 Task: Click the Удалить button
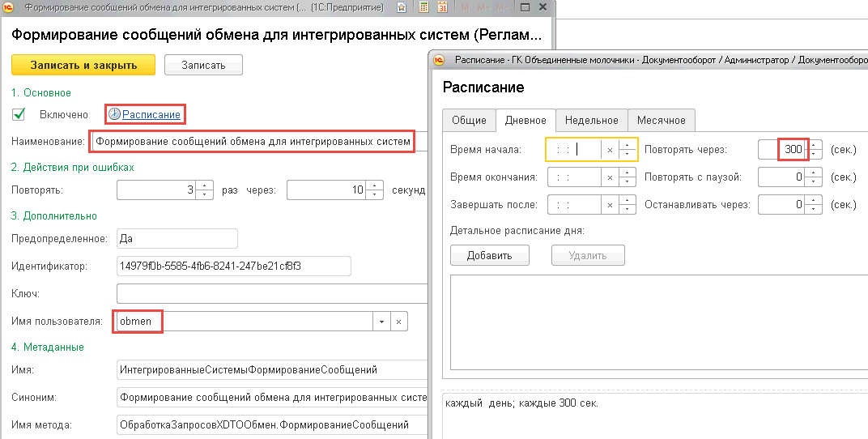tap(588, 255)
